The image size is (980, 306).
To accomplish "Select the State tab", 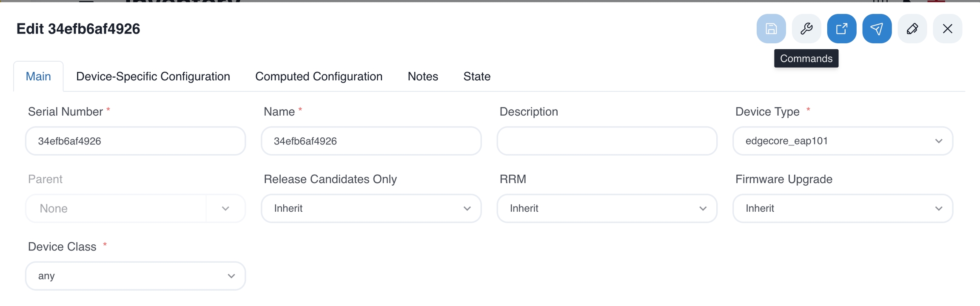I will pyautogui.click(x=476, y=76).
